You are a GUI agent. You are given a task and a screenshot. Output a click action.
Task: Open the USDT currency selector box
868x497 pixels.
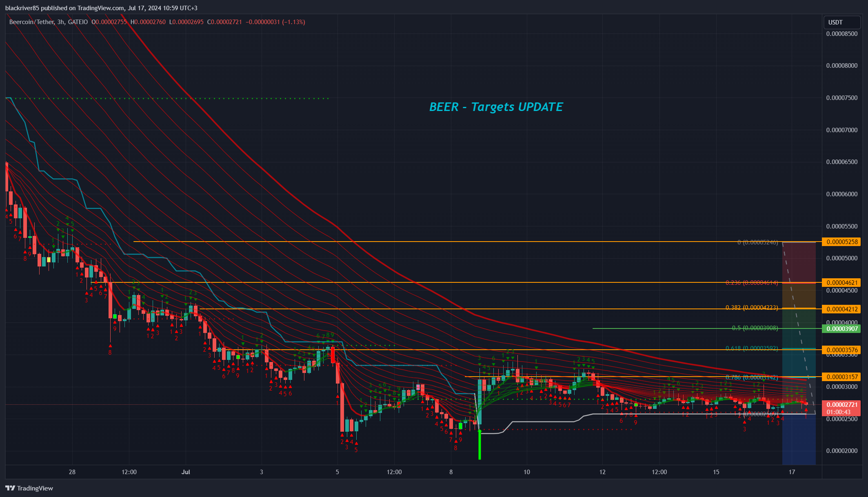[x=842, y=22]
